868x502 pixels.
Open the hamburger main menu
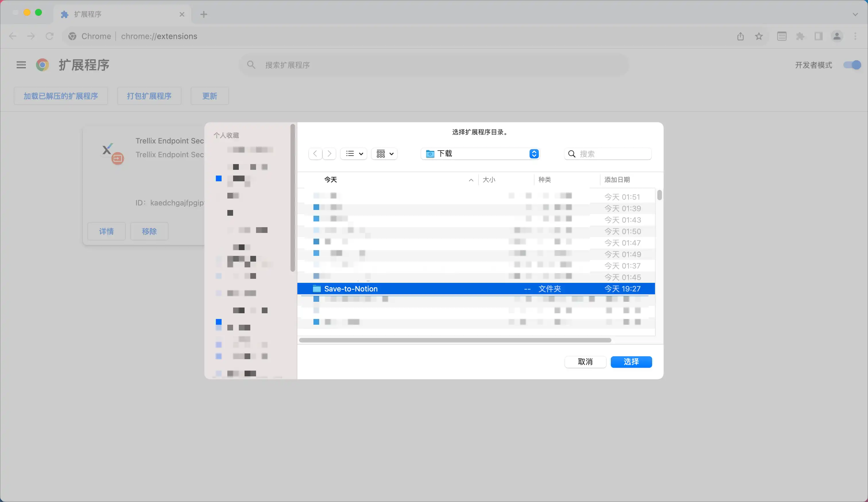point(21,65)
